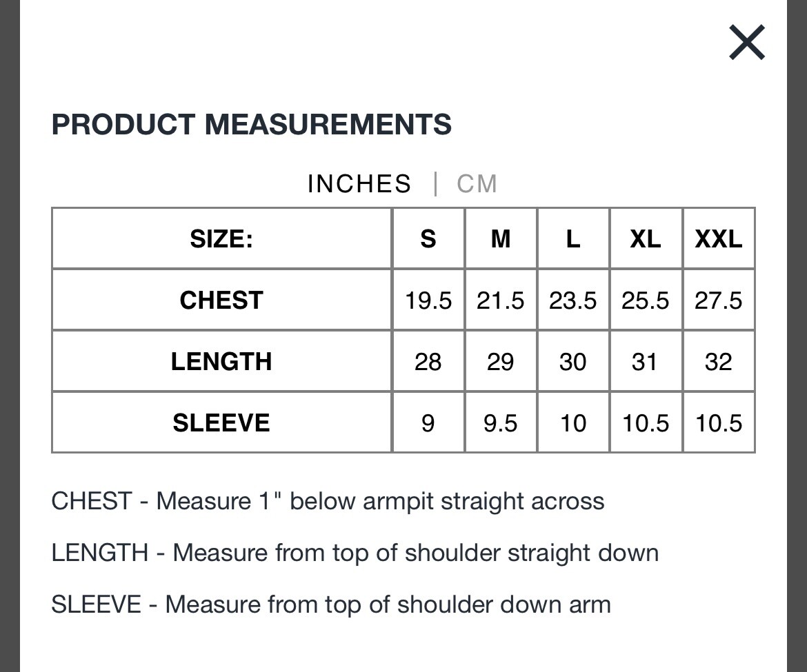Select the INCHES unit option
The height and width of the screenshot is (672, 807).
tap(359, 184)
